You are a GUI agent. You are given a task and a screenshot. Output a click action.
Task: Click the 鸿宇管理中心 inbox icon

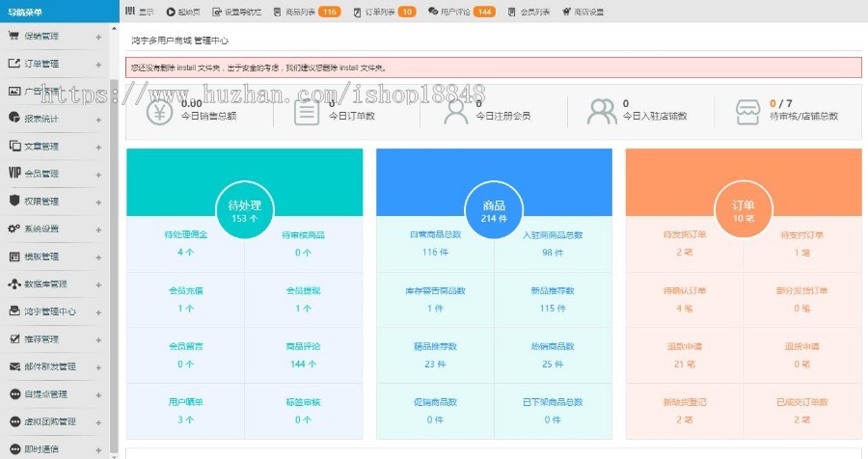14,311
